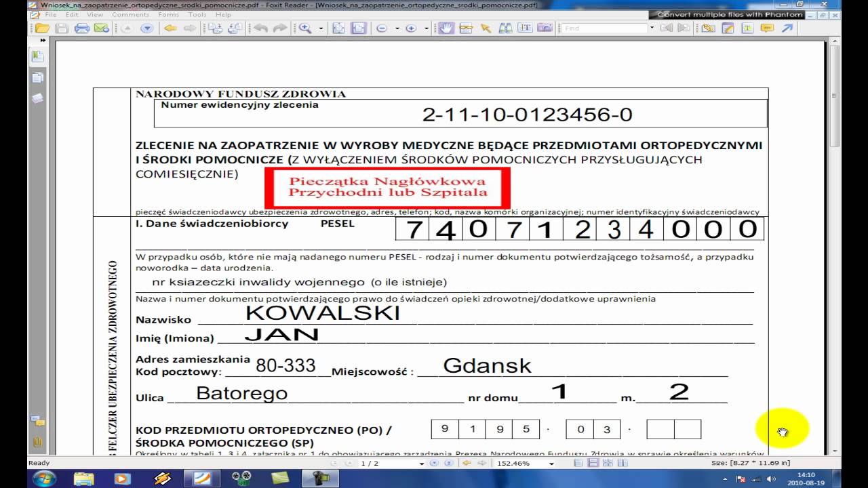Image resolution: width=868 pixels, height=488 pixels.
Task: Click the KOWALSKI surname field
Action: coord(323,313)
